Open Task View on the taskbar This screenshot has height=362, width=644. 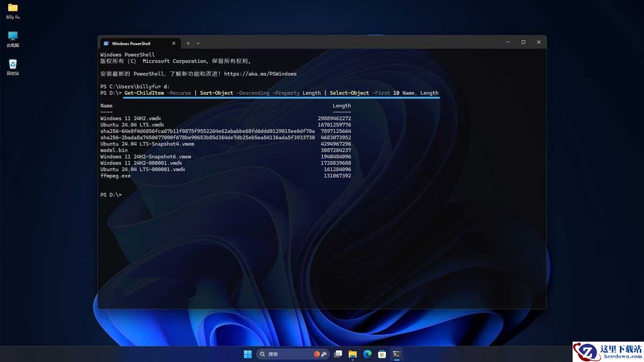pos(338,354)
